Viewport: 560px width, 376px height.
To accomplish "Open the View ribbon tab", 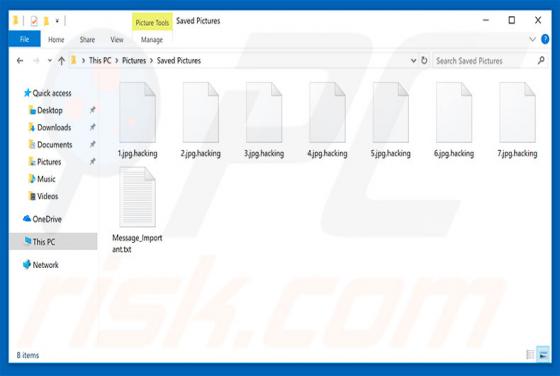I will (117, 40).
